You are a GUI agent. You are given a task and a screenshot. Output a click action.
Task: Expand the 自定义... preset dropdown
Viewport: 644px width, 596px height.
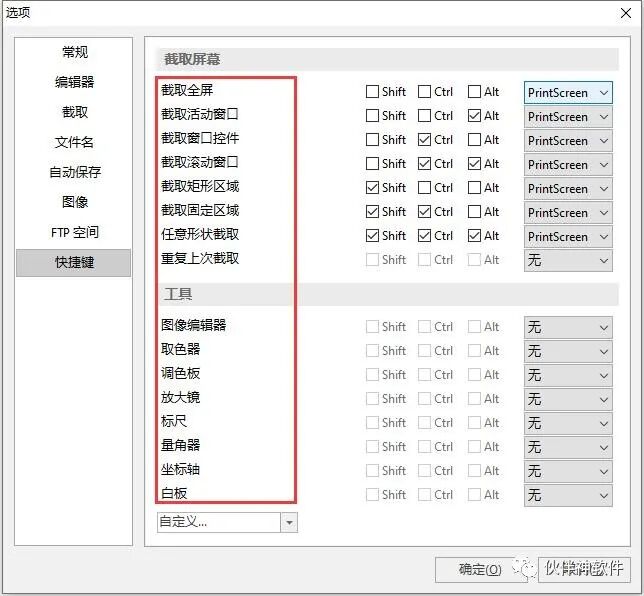coord(290,522)
